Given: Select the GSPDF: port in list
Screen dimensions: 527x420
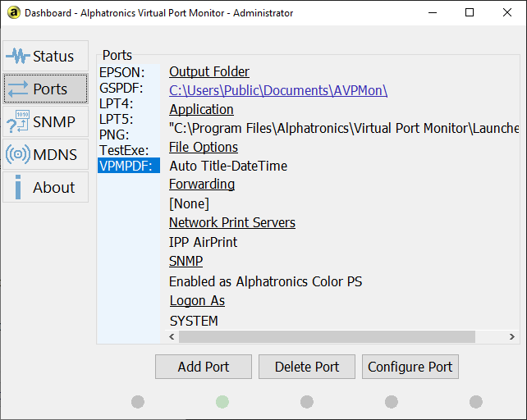Looking at the screenshot, I should tap(121, 88).
